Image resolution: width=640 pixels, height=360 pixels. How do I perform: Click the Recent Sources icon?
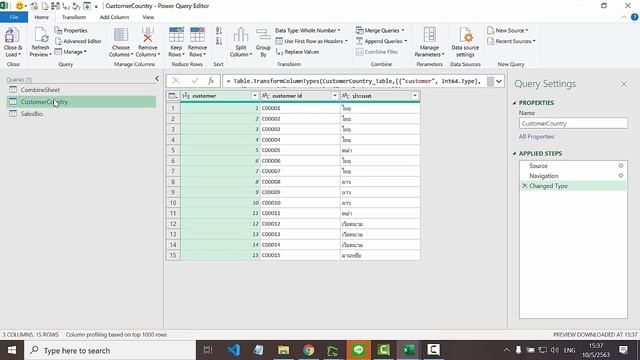(491, 41)
